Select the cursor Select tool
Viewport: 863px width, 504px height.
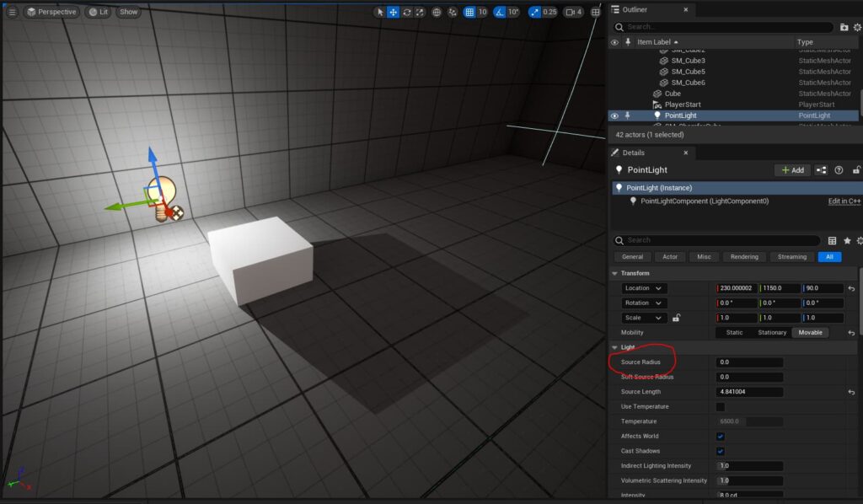381,12
